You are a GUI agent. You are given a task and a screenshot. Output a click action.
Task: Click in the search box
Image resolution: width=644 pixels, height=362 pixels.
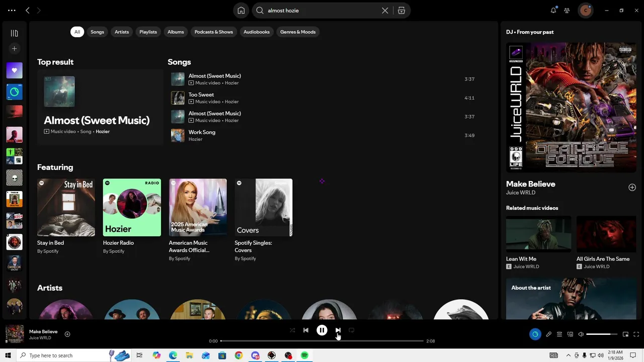coord(322,11)
